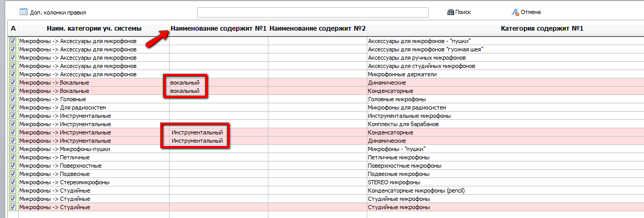The height and width of the screenshot is (218, 644).
Task: Toggle checkbox for Вокальные row with Динамические
Action: pos(13,83)
